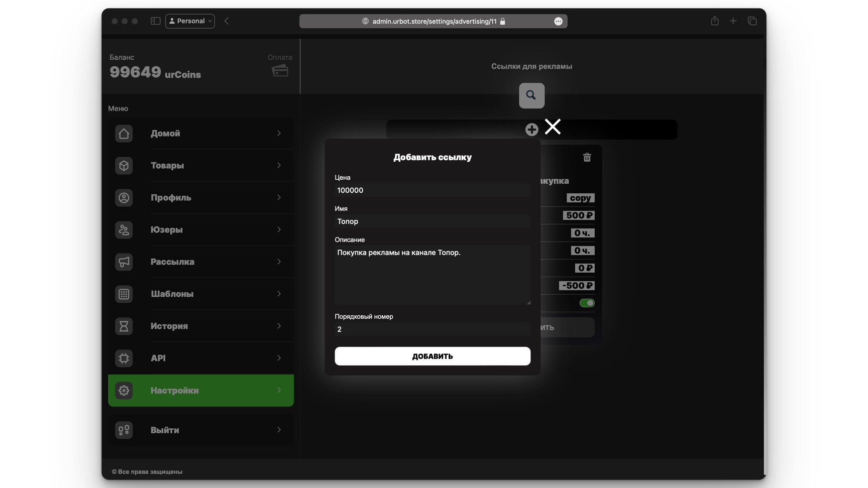The image size is (868, 488).
Task: Toggle the browser sidebar icon
Action: (155, 21)
